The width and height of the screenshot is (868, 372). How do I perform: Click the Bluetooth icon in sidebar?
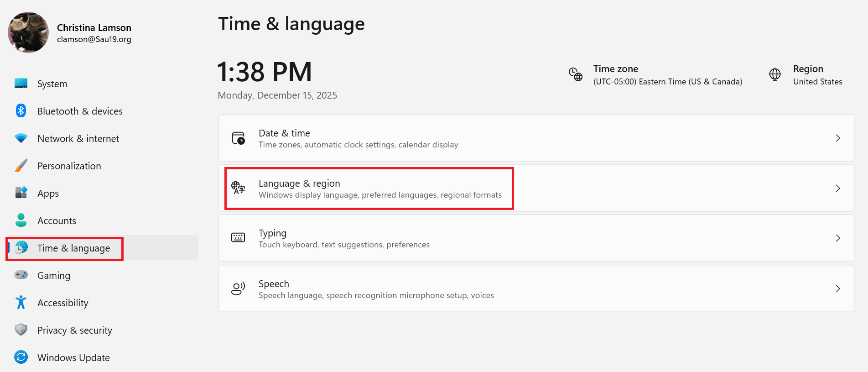pyautogui.click(x=21, y=111)
